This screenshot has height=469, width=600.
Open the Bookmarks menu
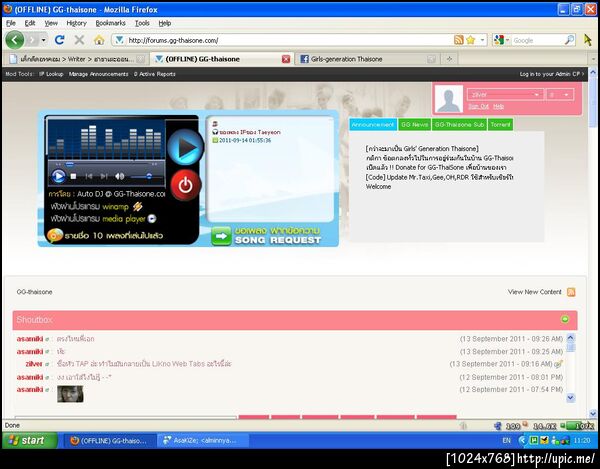110,23
